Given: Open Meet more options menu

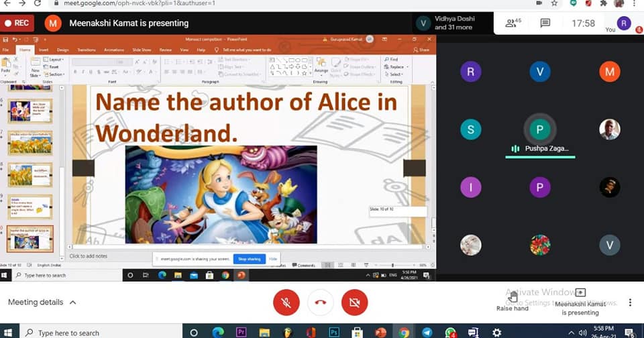Looking at the screenshot, I should coord(630,302).
